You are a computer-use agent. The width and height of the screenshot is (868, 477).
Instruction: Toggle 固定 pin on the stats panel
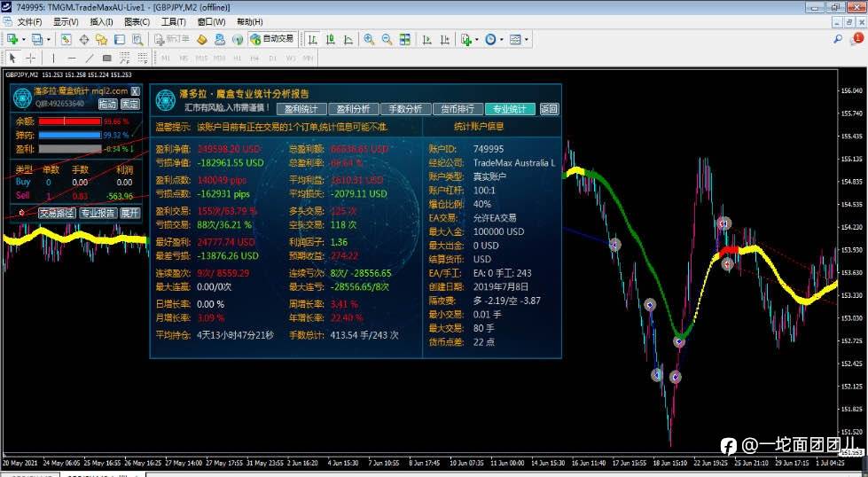tap(130, 104)
